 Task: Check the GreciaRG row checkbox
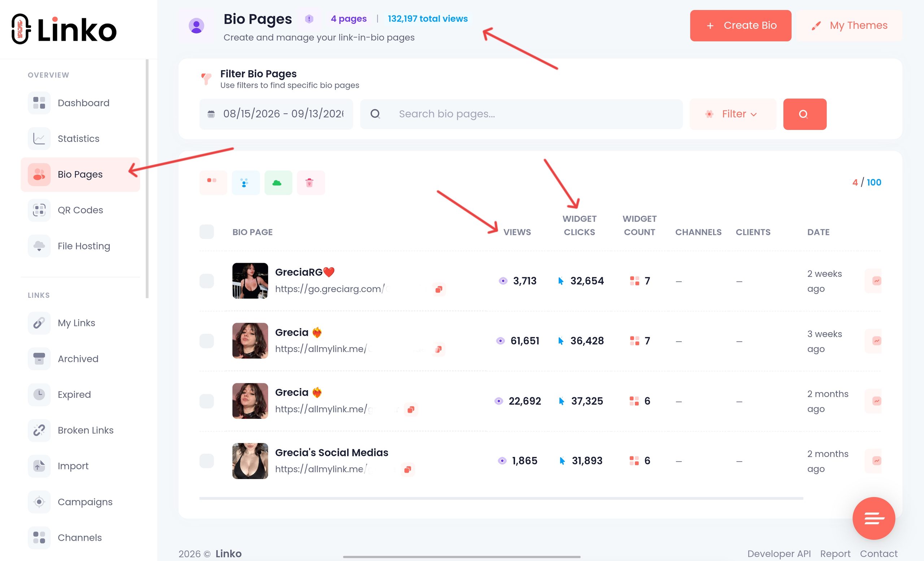pos(206,281)
